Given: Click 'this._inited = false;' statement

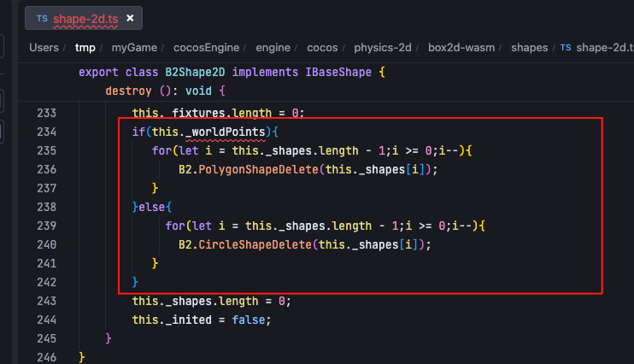Looking at the screenshot, I should (202, 320).
